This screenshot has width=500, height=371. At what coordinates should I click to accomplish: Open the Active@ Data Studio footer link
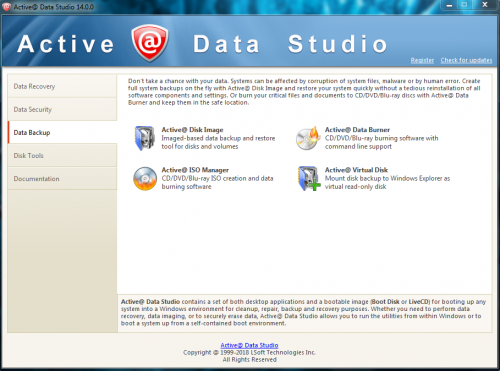point(249,345)
